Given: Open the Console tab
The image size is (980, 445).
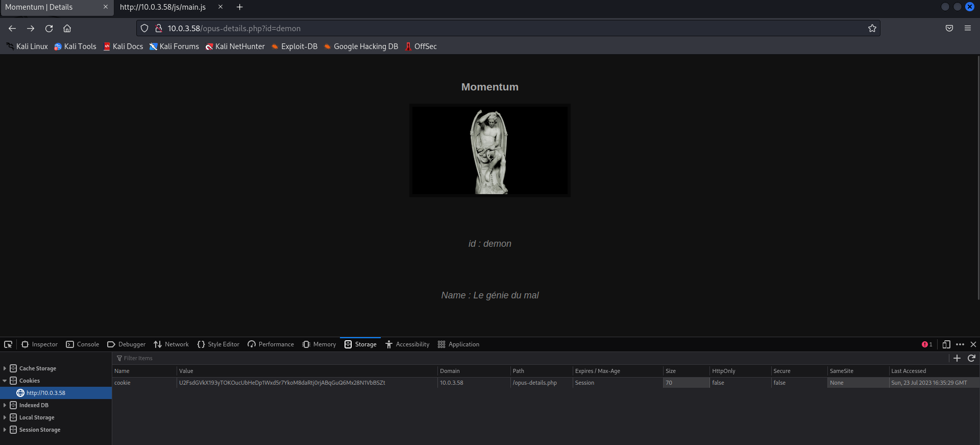Looking at the screenshot, I should point(83,344).
